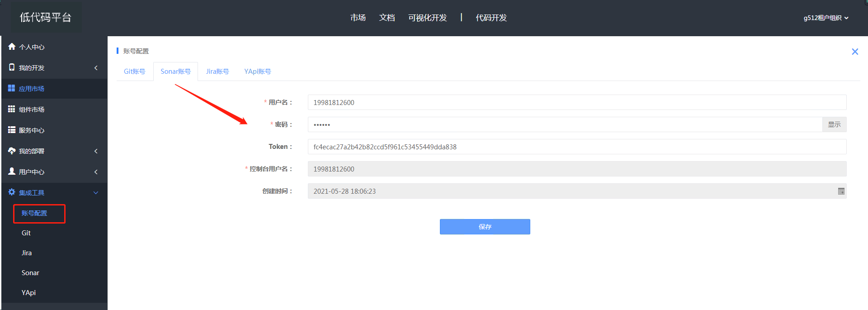Viewport: 868px width, 310px height.
Task: Expand the 用户中心 submenu chevron
Action: [x=96, y=172]
